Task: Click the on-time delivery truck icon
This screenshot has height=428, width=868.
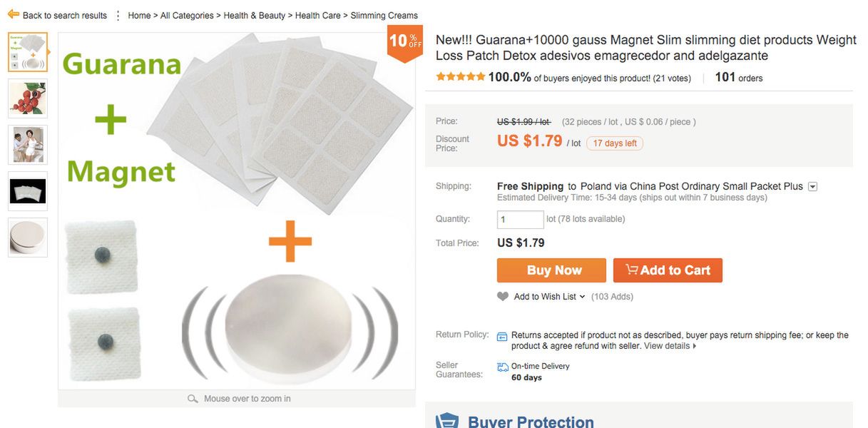Action: tap(503, 367)
